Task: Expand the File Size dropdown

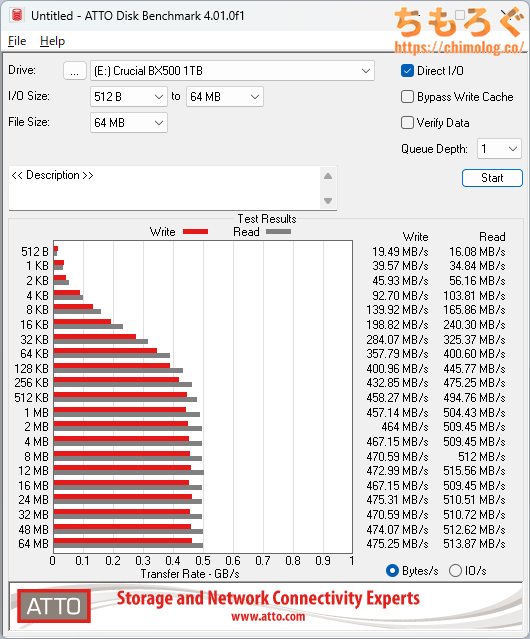Action: 129,123
